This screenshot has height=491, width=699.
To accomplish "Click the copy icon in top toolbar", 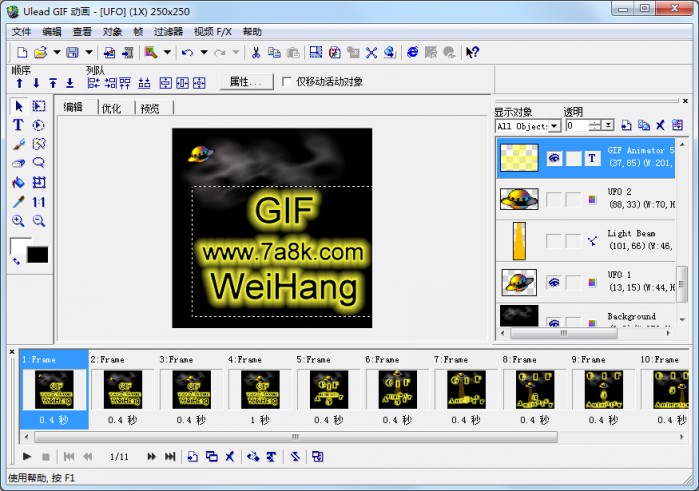I will click(274, 53).
